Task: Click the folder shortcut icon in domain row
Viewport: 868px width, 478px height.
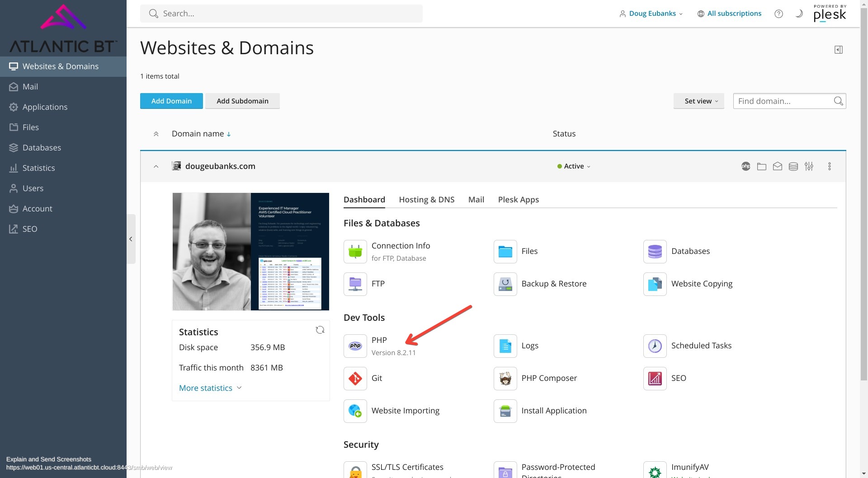Action: [x=762, y=166]
